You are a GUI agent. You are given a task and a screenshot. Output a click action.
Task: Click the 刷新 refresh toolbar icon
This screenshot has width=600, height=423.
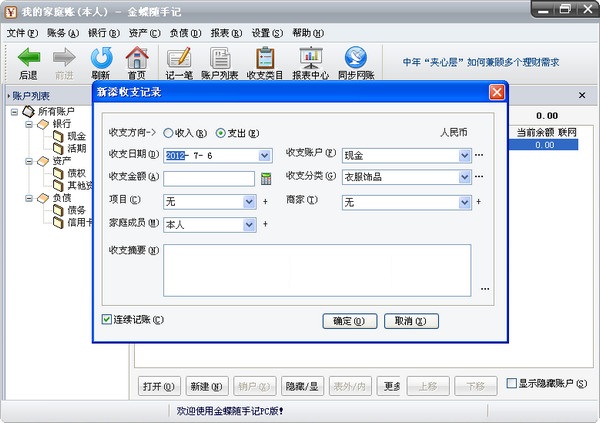coord(100,58)
